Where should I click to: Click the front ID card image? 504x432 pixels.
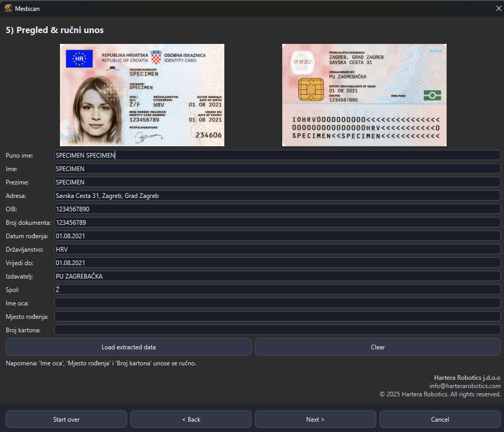[x=142, y=95]
